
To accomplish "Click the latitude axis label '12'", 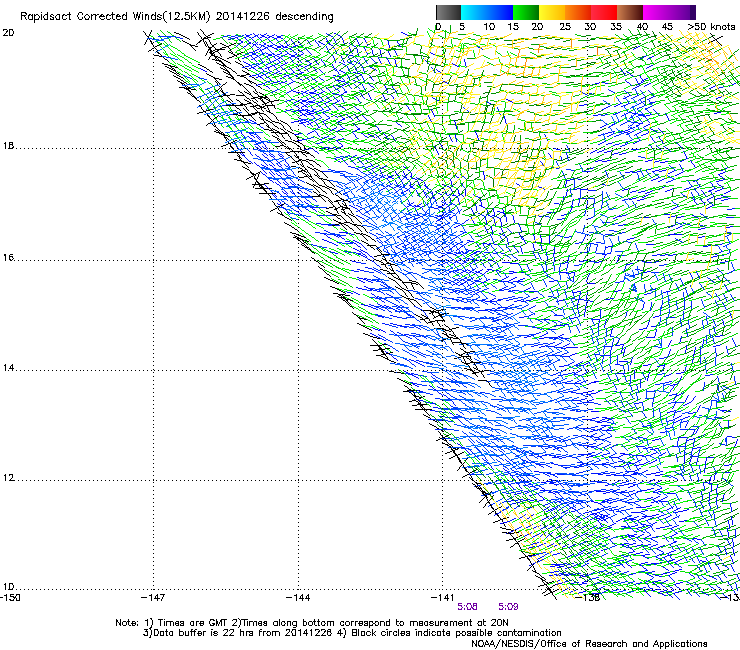I will pyautogui.click(x=8, y=478).
